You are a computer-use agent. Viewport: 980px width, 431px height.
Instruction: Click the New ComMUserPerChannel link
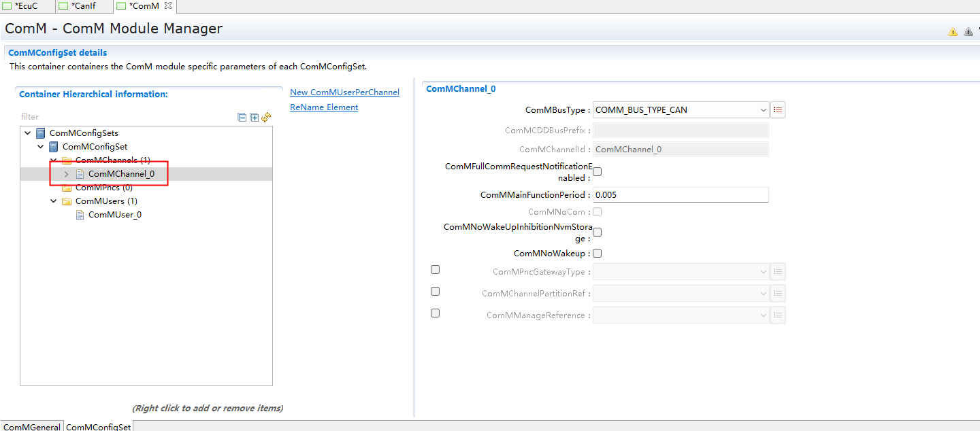pyautogui.click(x=344, y=92)
